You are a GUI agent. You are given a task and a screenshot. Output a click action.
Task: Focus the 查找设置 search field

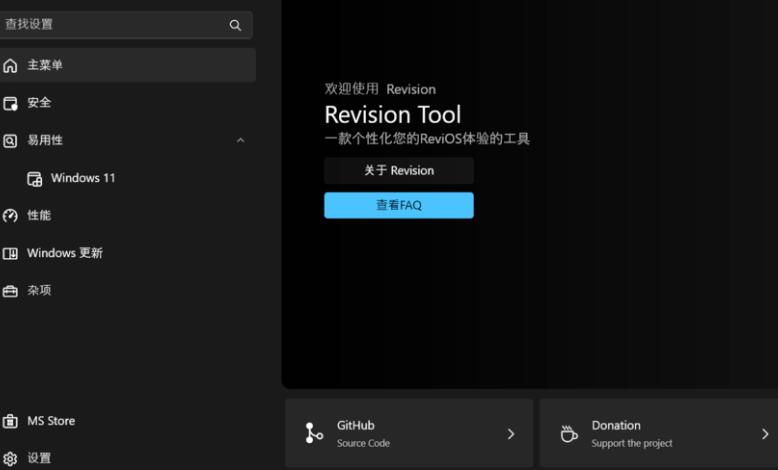point(126,25)
